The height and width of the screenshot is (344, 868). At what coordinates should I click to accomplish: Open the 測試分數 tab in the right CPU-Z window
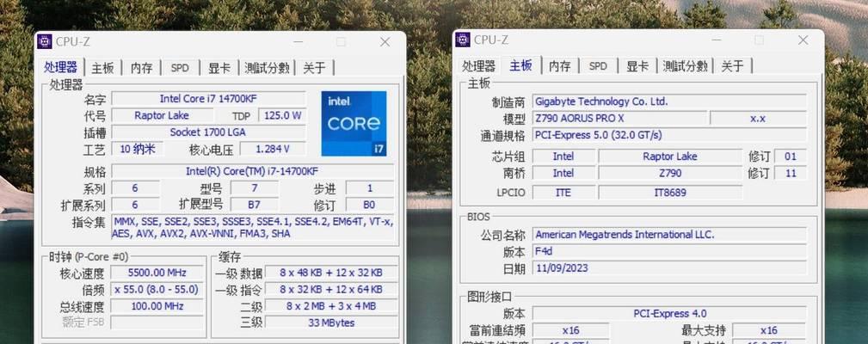pyautogui.click(x=686, y=66)
